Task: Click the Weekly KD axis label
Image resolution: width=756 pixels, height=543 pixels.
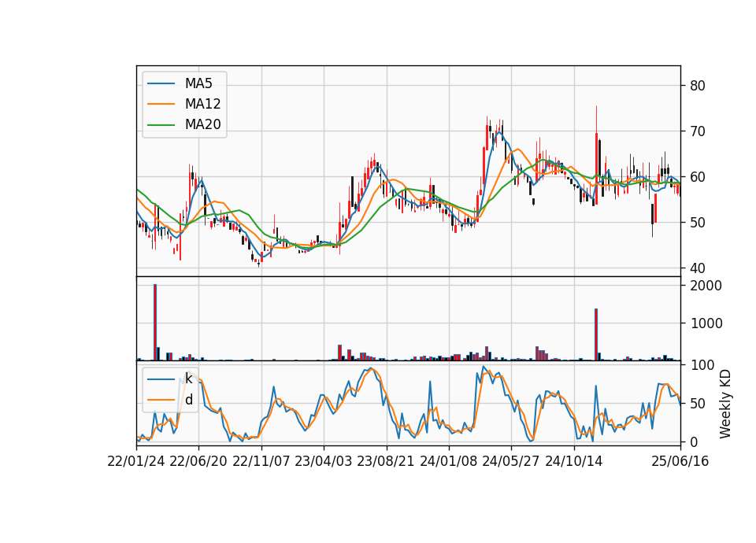Action: 724,404
